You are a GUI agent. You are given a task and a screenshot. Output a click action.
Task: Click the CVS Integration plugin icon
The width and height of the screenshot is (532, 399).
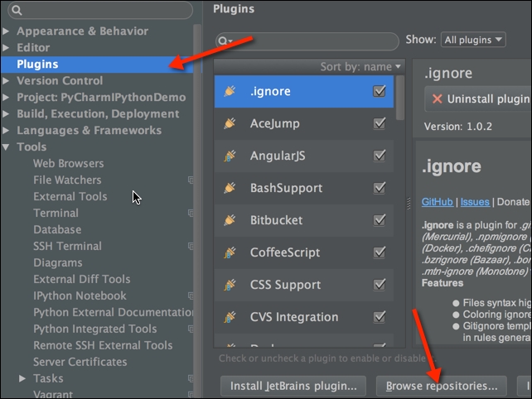point(230,317)
